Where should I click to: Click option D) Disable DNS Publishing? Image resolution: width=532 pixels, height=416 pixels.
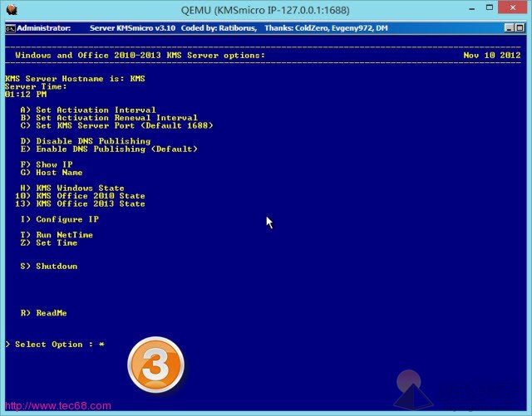[x=85, y=141]
